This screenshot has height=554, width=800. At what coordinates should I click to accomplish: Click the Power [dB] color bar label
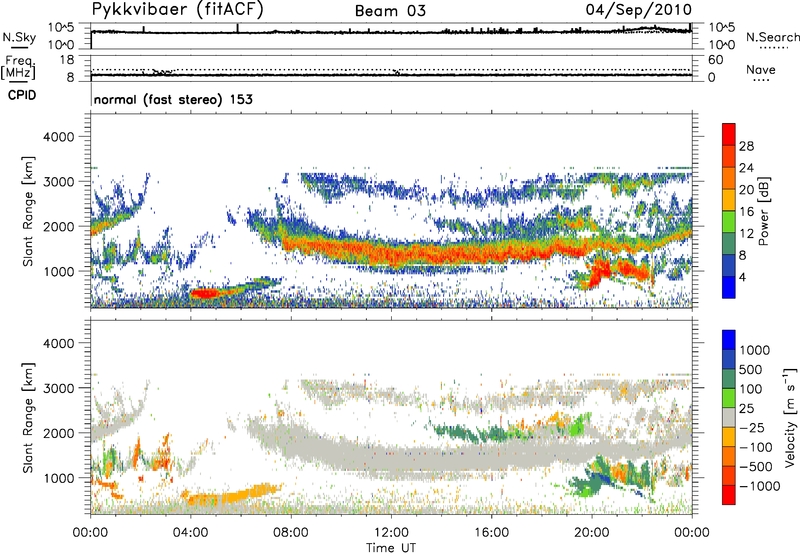point(763,211)
